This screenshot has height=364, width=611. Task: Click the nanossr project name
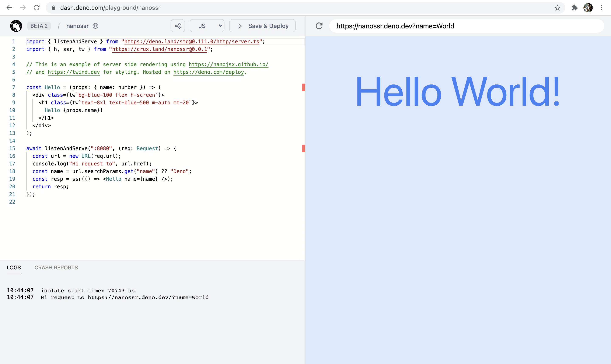coord(77,26)
